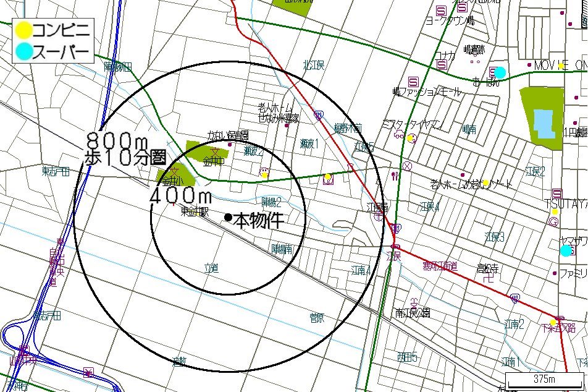Click yellow convenience dot nearest 瀬波2
The height and width of the screenshot is (392, 588).
click(x=264, y=175)
